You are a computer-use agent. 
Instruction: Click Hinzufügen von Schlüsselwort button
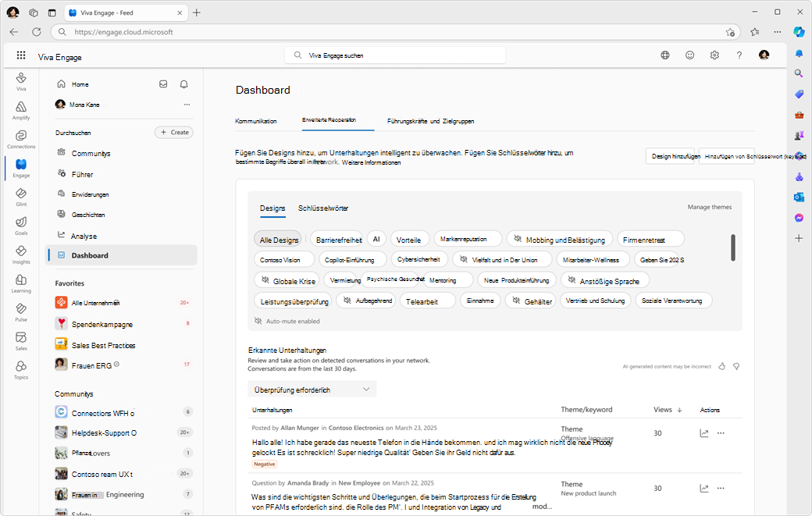(727, 156)
